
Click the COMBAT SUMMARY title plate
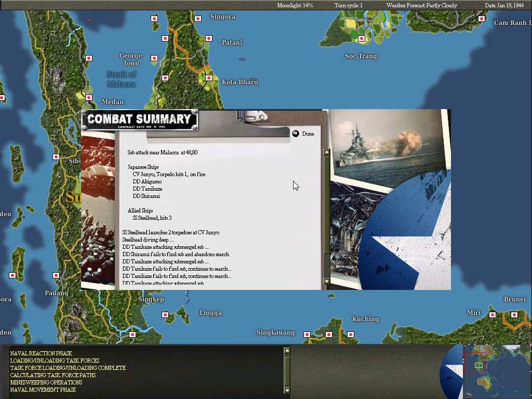tap(139, 120)
